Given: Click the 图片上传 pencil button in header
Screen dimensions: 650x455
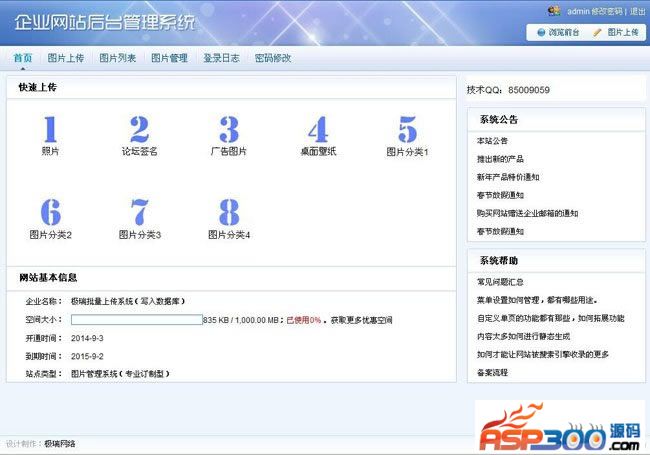Looking at the screenshot, I should click(x=616, y=32).
